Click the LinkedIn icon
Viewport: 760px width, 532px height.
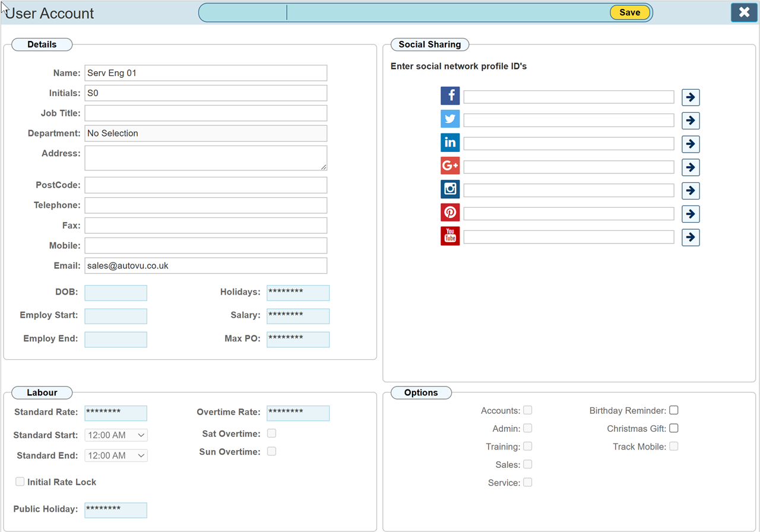pyautogui.click(x=450, y=143)
